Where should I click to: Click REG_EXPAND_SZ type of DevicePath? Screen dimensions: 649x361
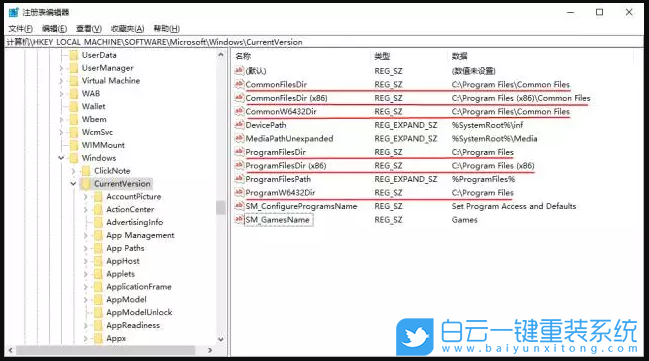[406, 125]
